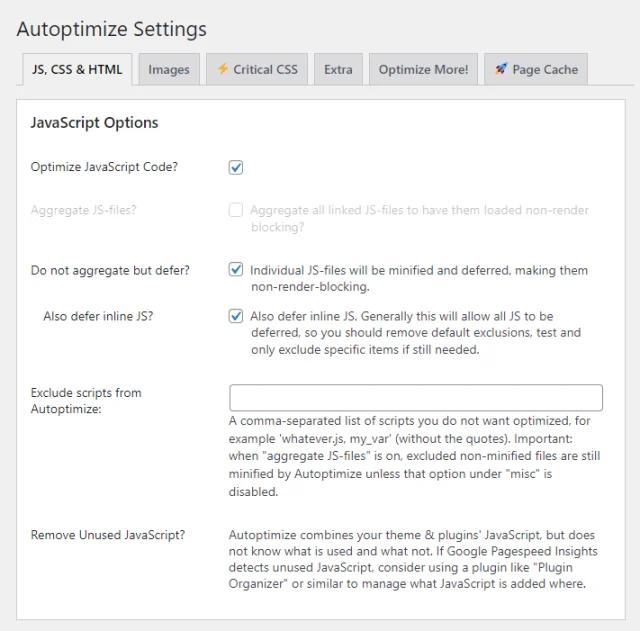Click the 'Aggregate all linked JS-files' description text
This screenshot has height=631, width=640.
click(419, 218)
